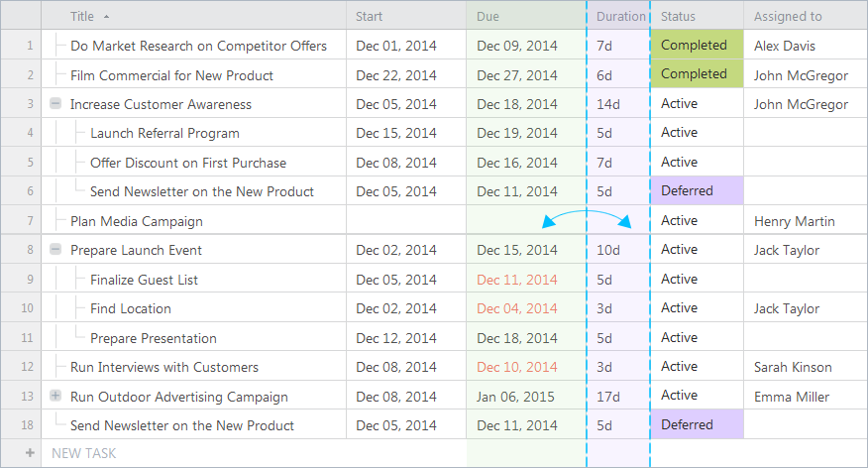Select the Due column header
This screenshot has height=468, width=868.
pyautogui.click(x=526, y=16)
